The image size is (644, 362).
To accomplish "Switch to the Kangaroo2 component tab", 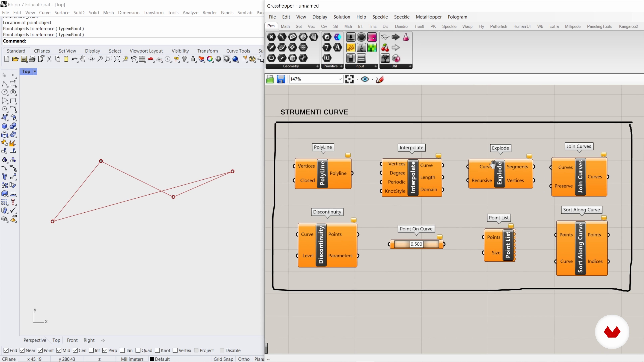I will (628, 26).
